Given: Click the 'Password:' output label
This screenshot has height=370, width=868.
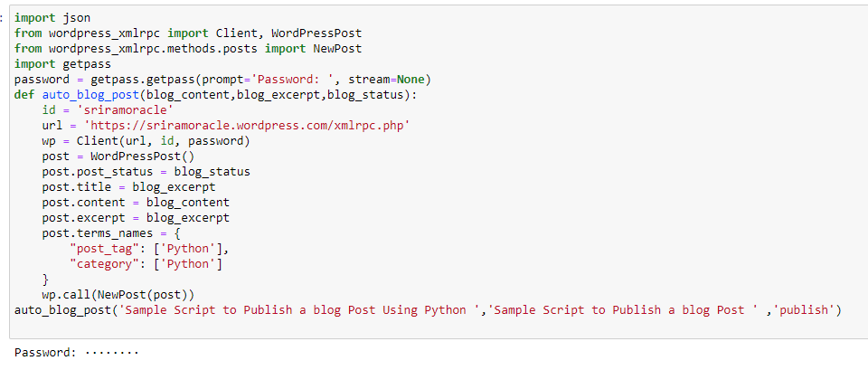Looking at the screenshot, I should (x=45, y=352).
